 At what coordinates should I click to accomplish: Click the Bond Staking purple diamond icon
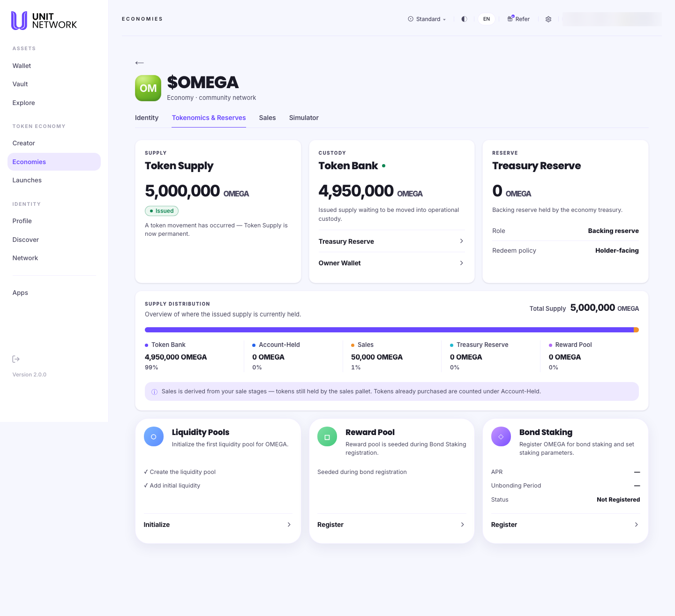(501, 436)
